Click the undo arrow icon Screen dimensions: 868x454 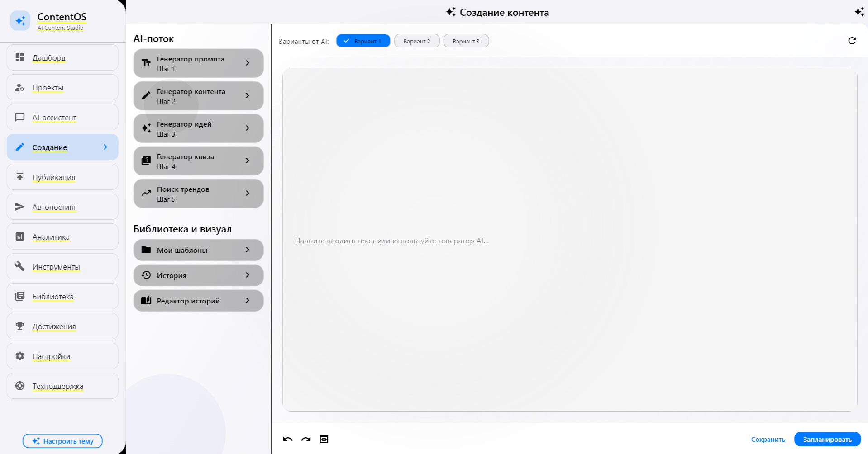pos(288,439)
